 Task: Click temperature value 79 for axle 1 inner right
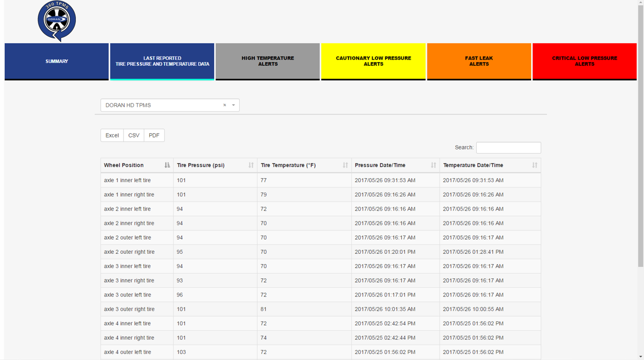point(263,194)
